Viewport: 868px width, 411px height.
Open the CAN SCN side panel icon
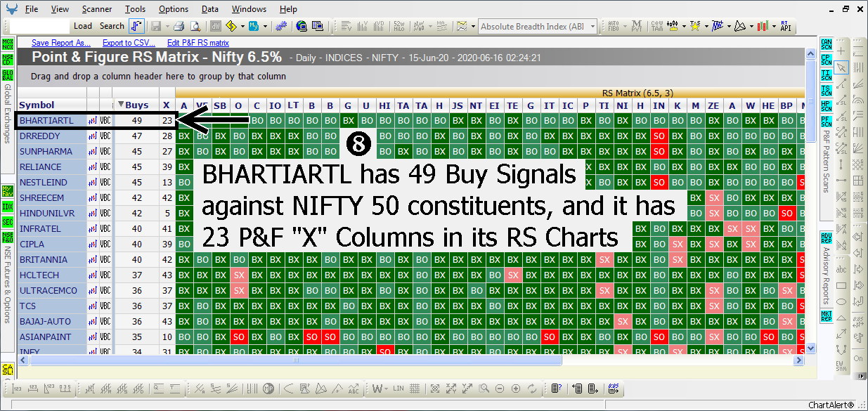pyautogui.click(x=827, y=46)
